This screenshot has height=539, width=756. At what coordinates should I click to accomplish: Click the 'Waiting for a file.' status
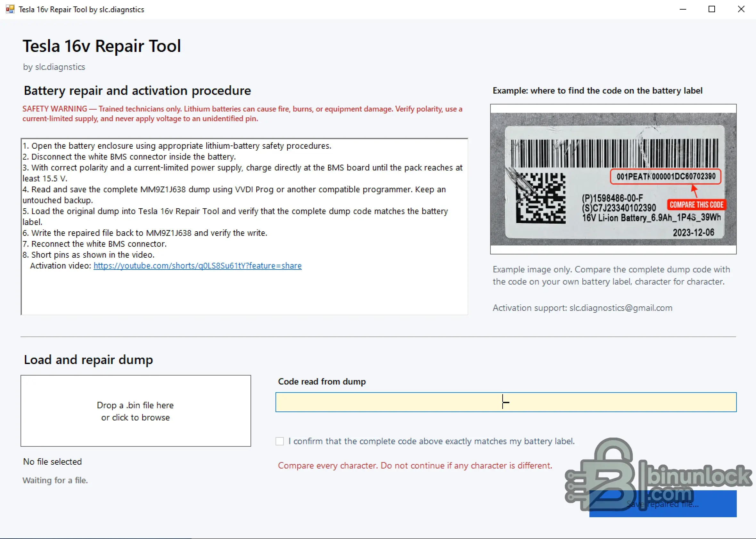click(55, 480)
